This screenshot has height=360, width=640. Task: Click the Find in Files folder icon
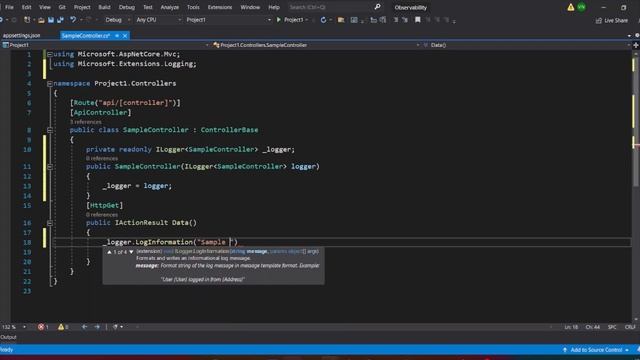point(341,20)
